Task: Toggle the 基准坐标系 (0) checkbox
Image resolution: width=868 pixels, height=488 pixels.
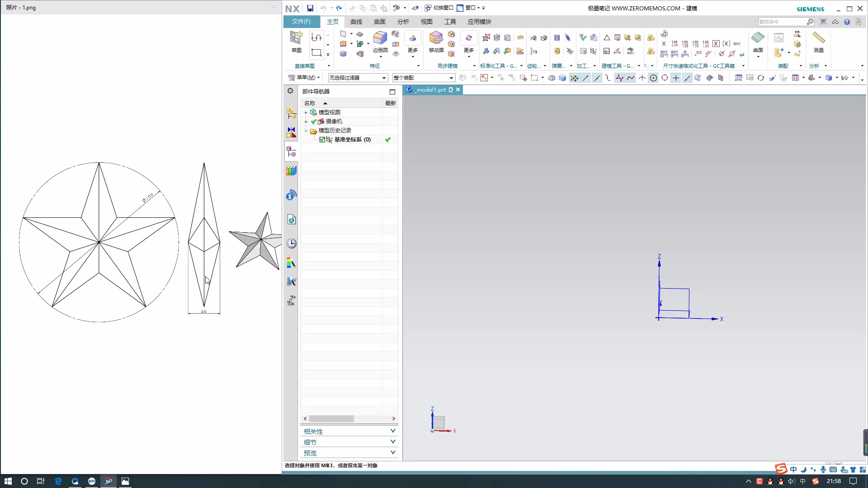Action: click(x=322, y=140)
